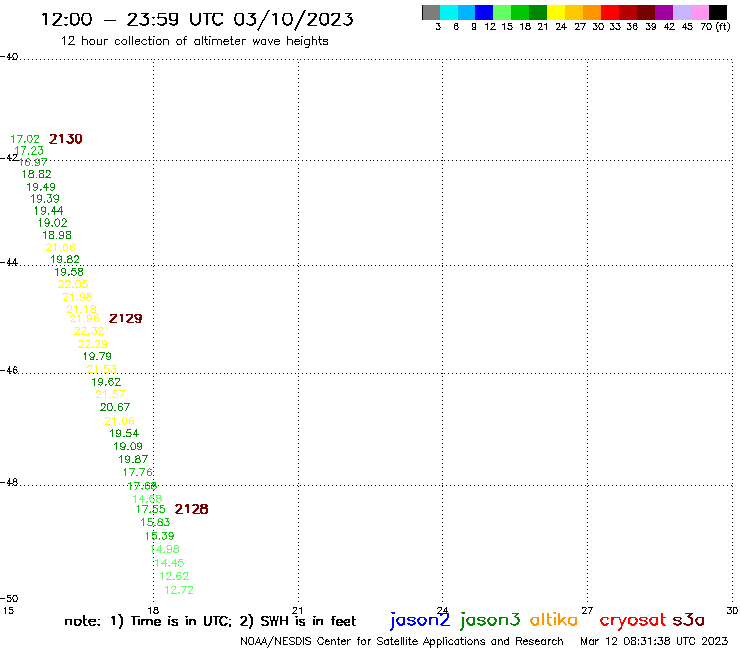The height and width of the screenshot is (650, 740).
Task: Click the green value 19.82
Action: click(65, 259)
